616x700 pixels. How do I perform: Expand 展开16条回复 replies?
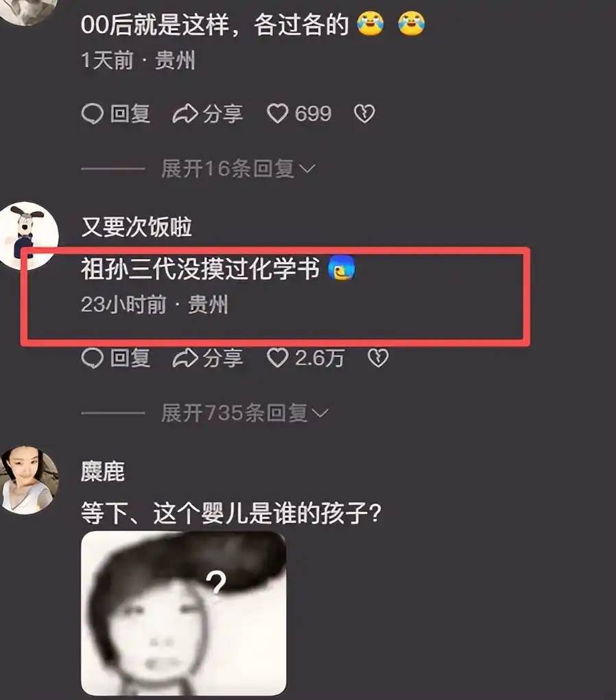click(238, 169)
